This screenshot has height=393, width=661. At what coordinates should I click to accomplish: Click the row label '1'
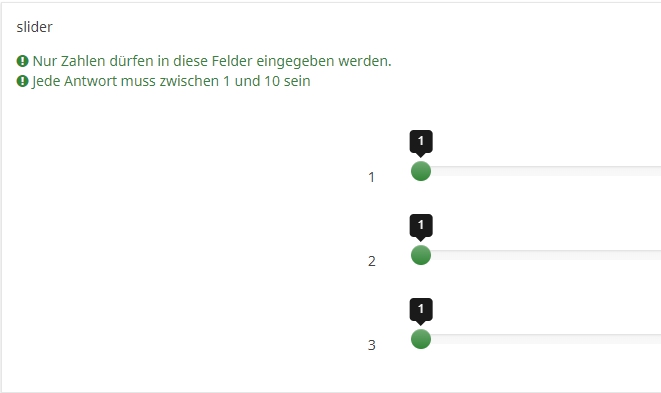(x=371, y=177)
